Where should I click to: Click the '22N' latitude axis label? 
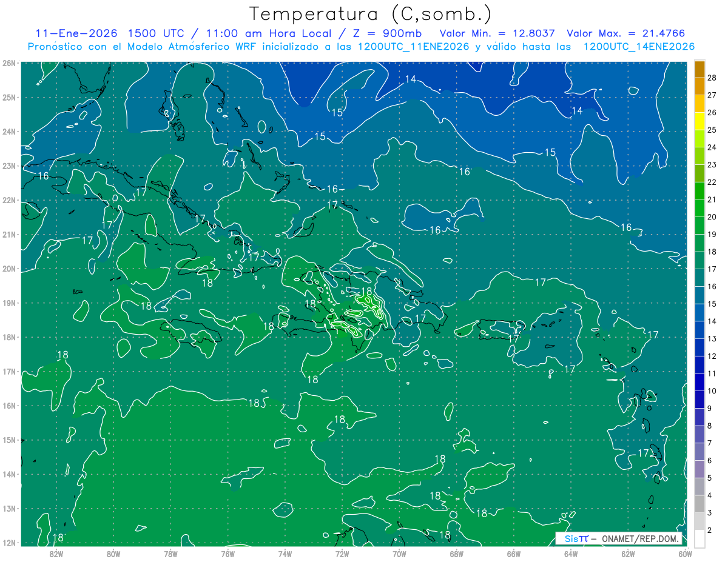(x=9, y=200)
